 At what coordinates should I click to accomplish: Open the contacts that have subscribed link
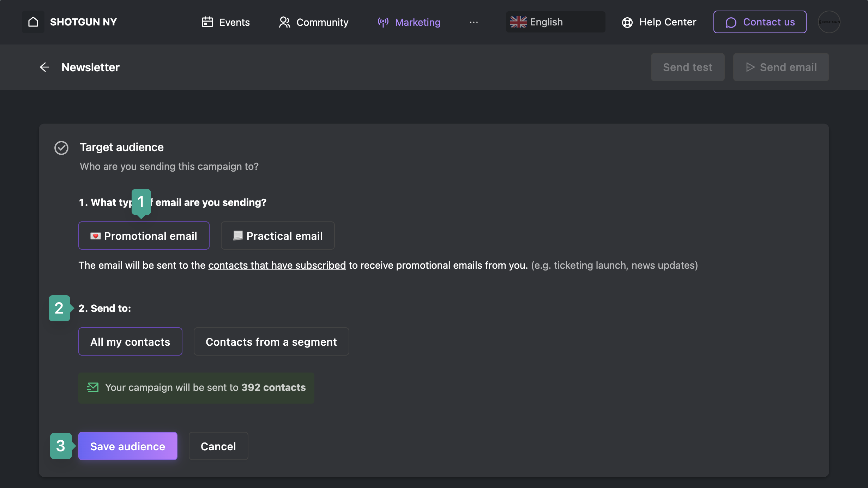pos(277,265)
